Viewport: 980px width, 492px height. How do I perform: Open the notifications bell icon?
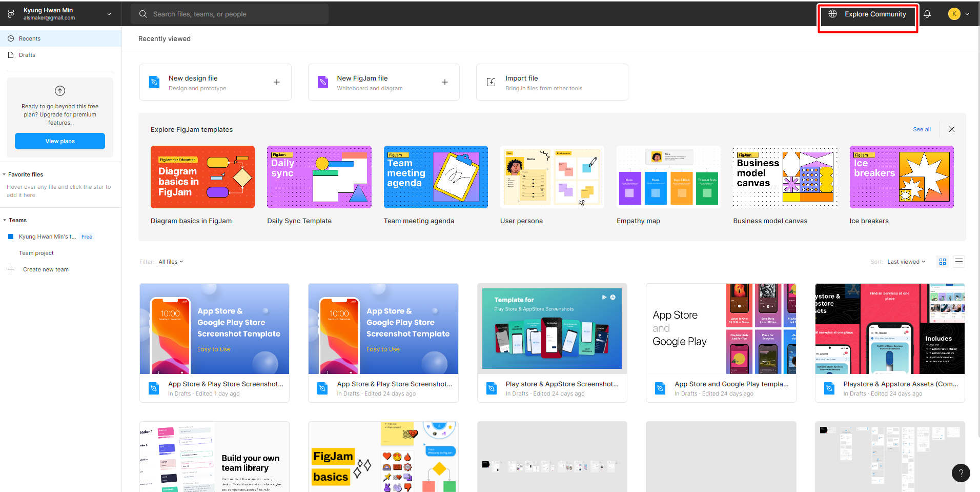click(x=927, y=14)
